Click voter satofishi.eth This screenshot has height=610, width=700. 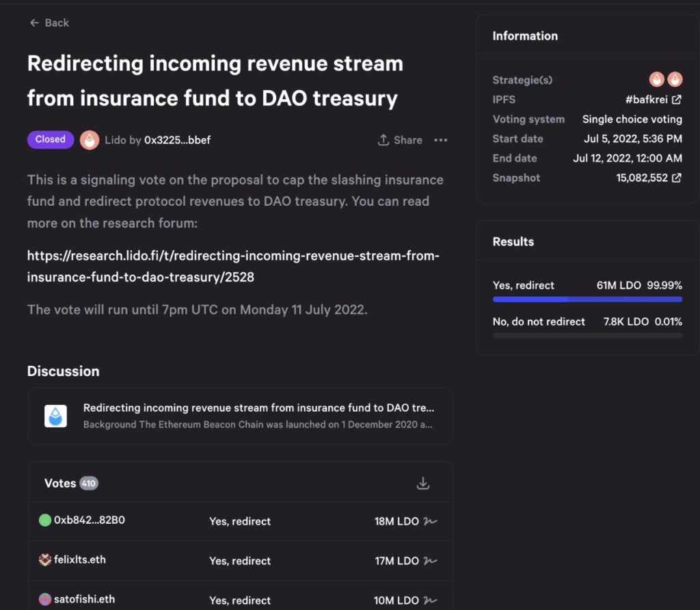click(84, 599)
